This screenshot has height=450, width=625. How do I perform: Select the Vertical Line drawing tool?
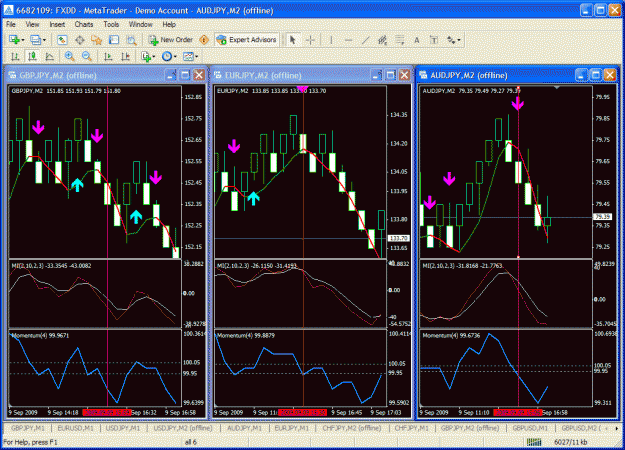tap(331, 40)
